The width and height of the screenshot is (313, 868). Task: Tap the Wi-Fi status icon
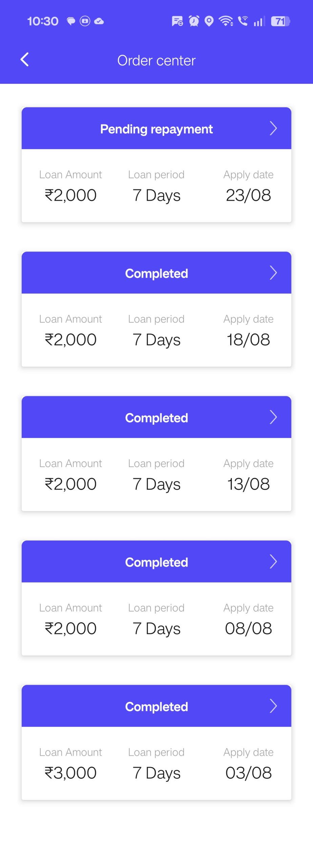(x=226, y=21)
